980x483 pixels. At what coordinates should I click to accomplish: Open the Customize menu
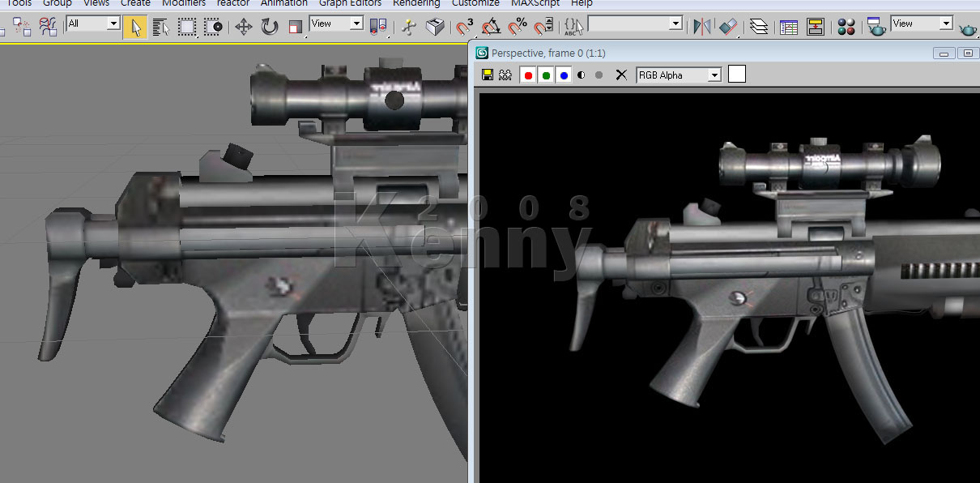tap(476, 3)
